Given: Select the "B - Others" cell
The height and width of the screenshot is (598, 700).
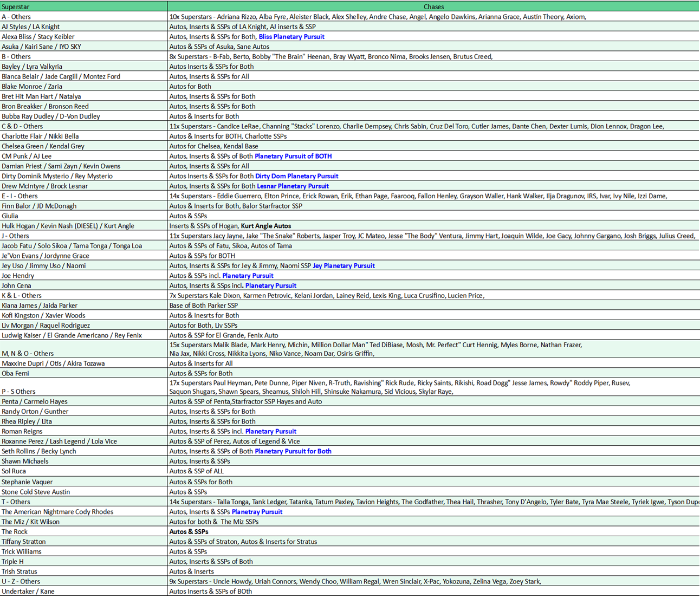Looking at the screenshot, I should [x=83, y=56].
